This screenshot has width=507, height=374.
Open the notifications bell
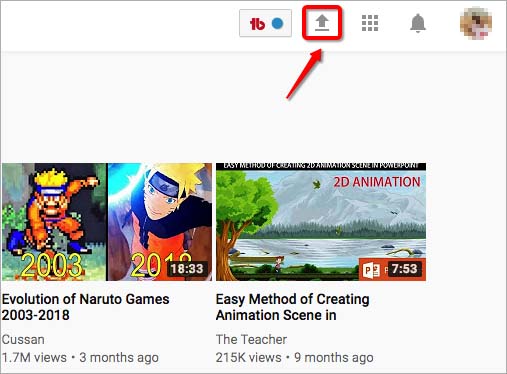pos(418,23)
